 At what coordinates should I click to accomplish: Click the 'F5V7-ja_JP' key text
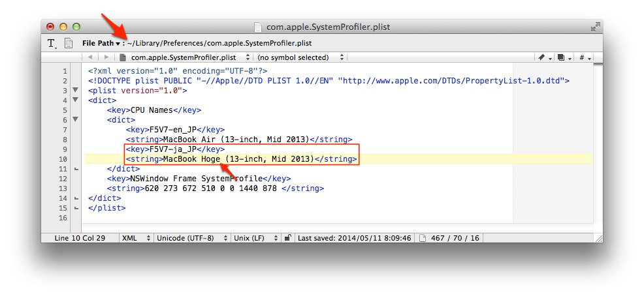pos(173,149)
